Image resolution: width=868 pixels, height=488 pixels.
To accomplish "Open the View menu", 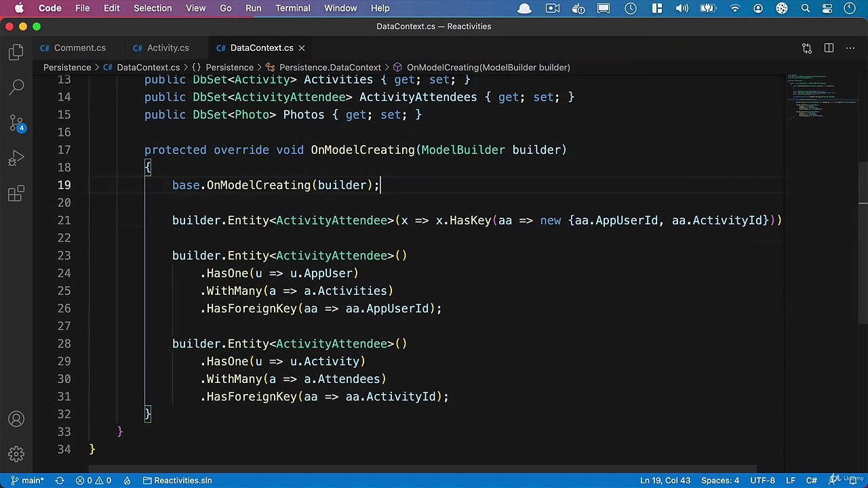I will pyautogui.click(x=195, y=8).
